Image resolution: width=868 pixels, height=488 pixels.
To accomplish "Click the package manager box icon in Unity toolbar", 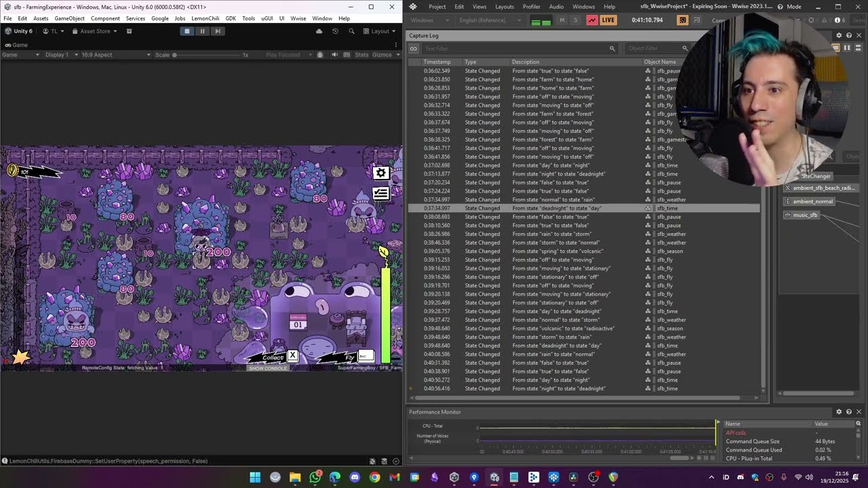I will 129,31.
